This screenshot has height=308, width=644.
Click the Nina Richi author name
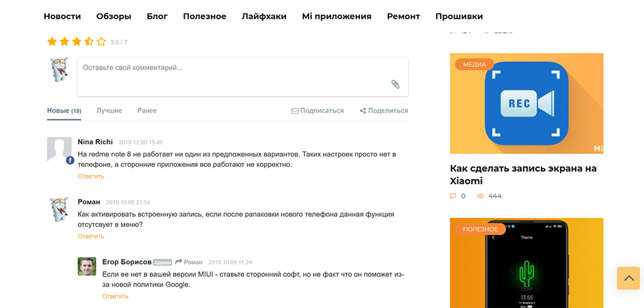pyautogui.click(x=95, y=142)
